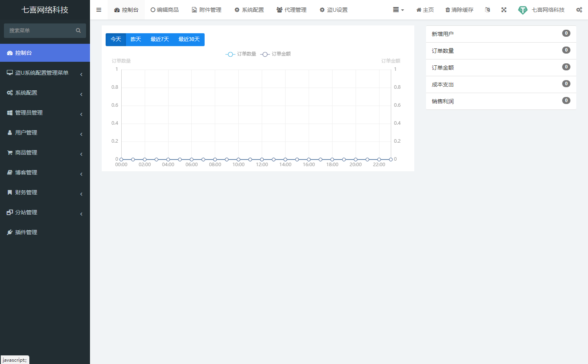Select the 今天 time filter

point(115,39)
